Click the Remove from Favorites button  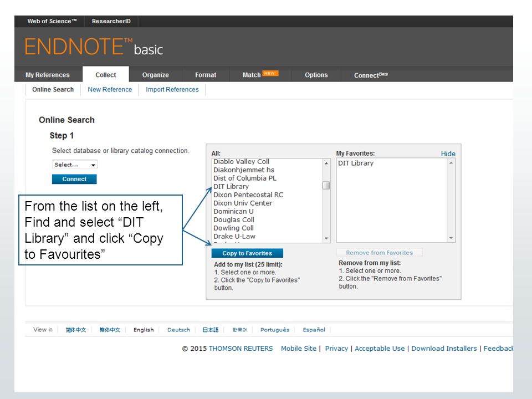click(379, 253)
